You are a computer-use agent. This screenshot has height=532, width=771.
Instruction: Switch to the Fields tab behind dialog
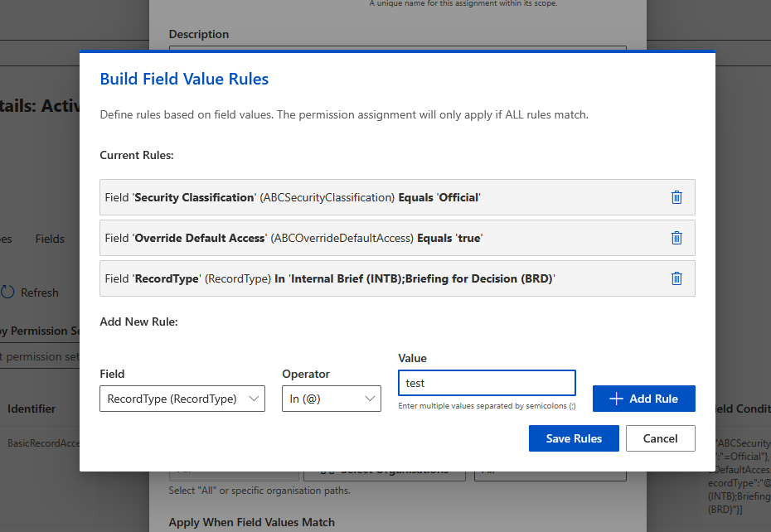point(50,239)
